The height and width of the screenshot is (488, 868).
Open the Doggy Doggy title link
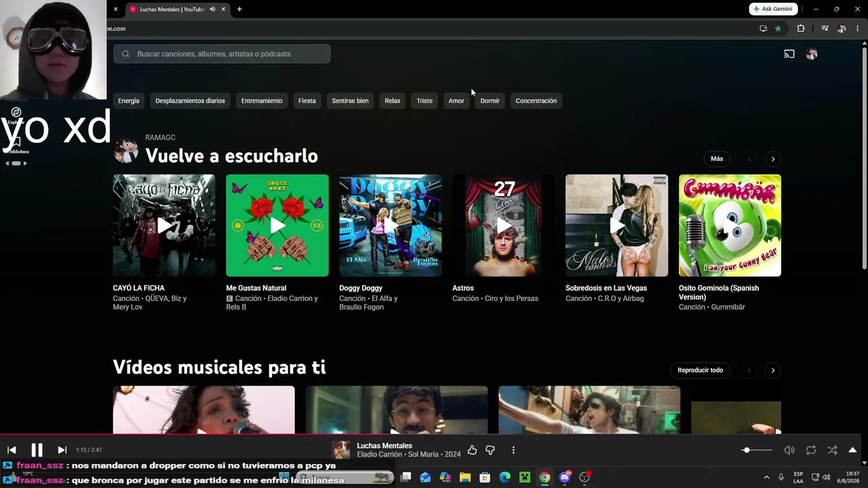click(361, 288)
